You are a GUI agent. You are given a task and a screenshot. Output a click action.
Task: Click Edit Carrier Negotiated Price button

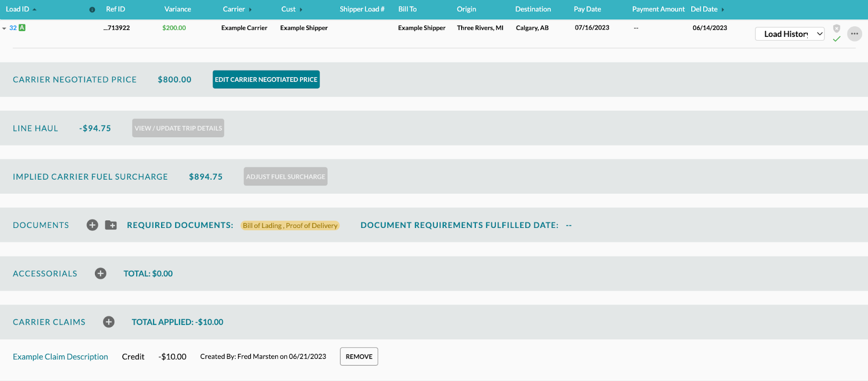(x=266, y=79)
